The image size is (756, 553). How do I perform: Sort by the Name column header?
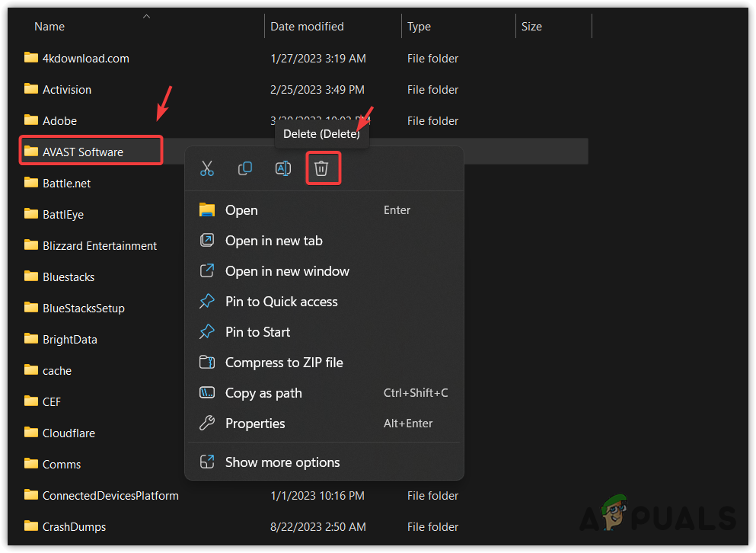point(49,27)
